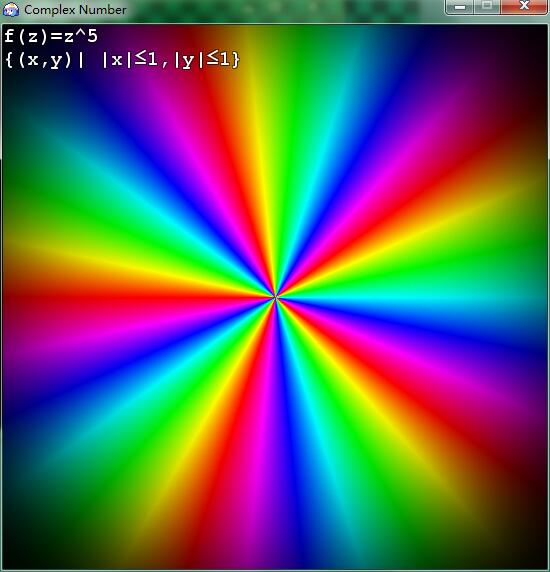Click the domain text {(x,y)| |x|≤1,|y|≤1}
This screenshot has height=572, width=550.
pyautogui.click(x=123, y=59)
